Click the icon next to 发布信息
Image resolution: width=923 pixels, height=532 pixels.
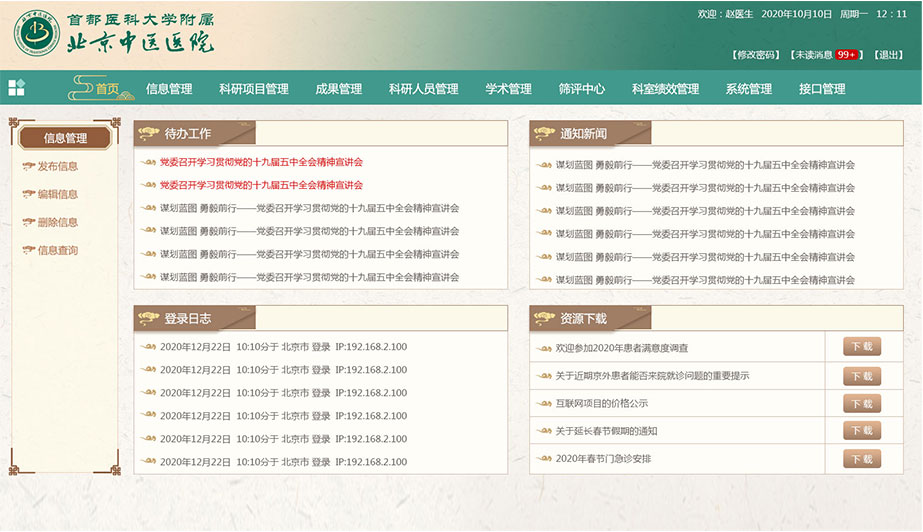point(28,167)
